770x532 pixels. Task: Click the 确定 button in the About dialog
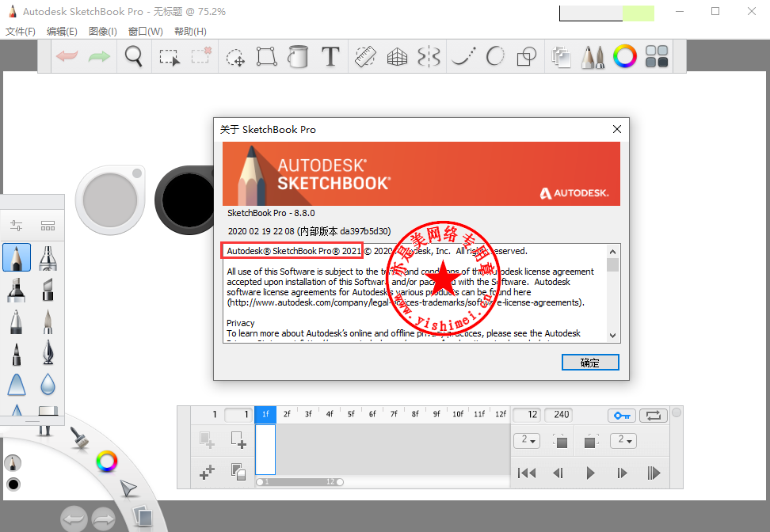589,363
